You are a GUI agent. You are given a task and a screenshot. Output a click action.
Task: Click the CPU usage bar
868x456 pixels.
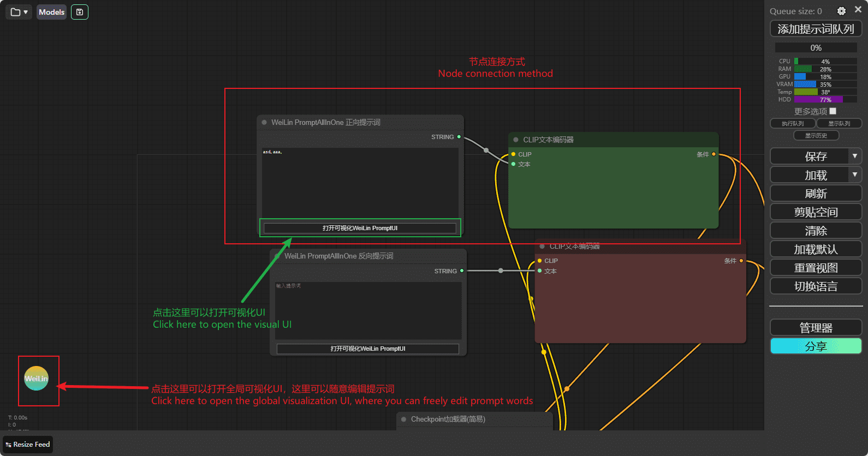point(825,62)
